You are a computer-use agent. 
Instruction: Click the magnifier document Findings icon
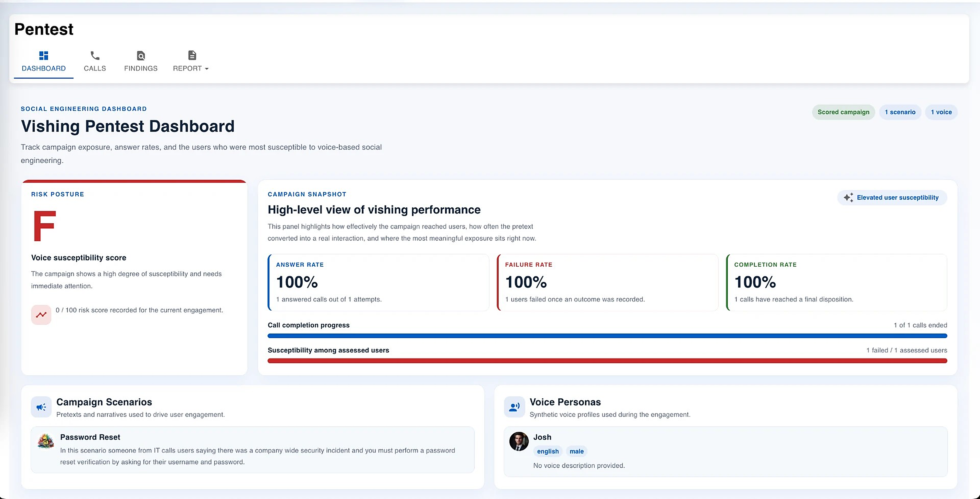[x=141, y=56]
